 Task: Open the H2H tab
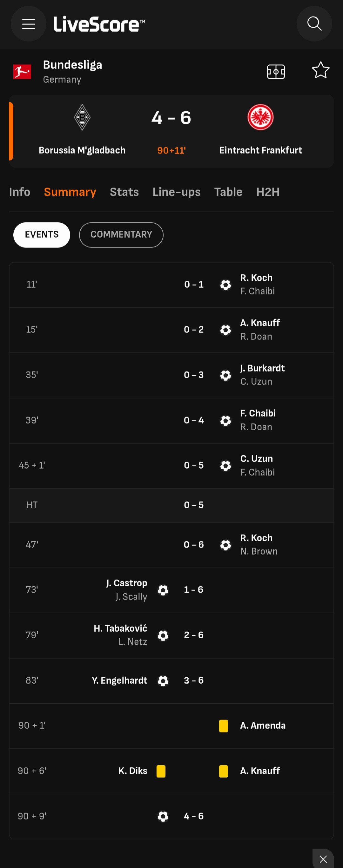click(x=268, y=192)
